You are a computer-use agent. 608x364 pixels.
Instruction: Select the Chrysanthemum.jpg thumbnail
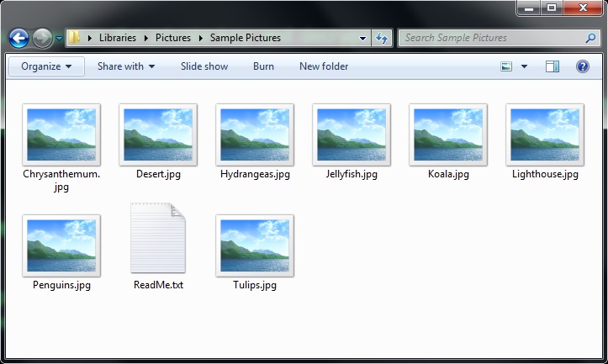[x=61, y=135]
